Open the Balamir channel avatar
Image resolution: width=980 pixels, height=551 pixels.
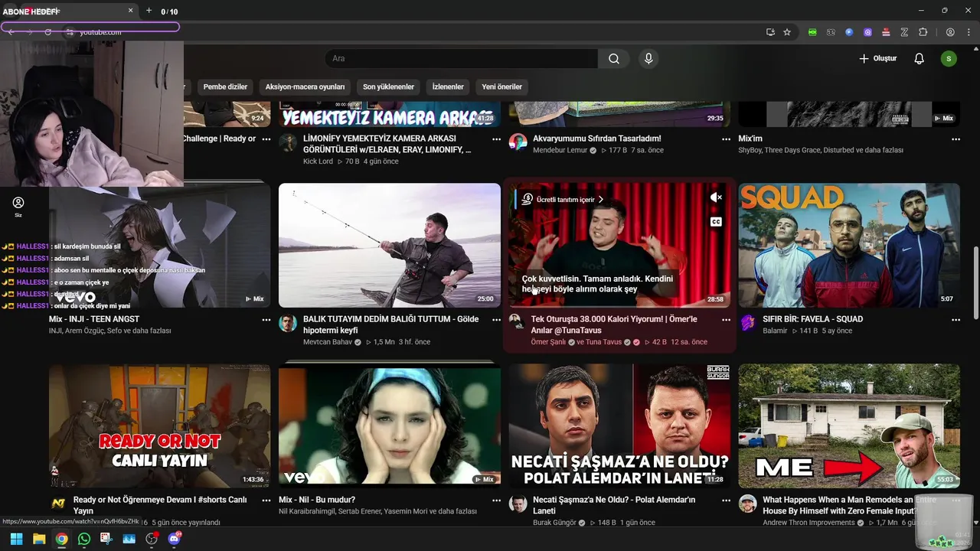pyautogui.click(x=747, y=323)
